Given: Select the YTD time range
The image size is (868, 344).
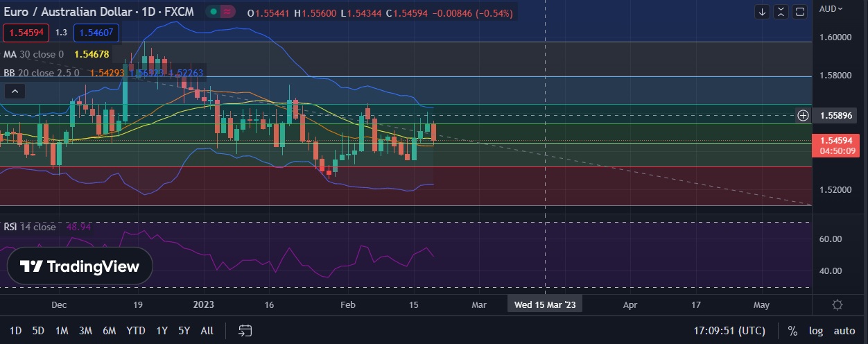Looking at the screenshot, I should click(x=136, y=331).
